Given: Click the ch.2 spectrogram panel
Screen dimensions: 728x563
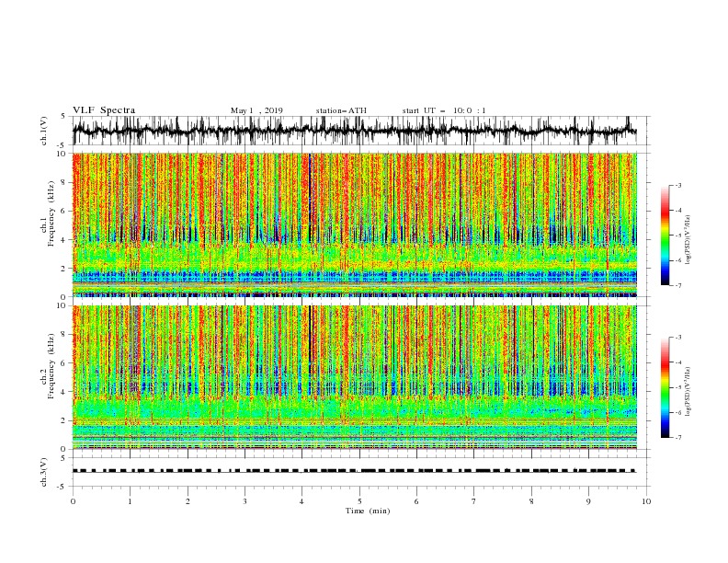Looking at the screenshot, I should coord(355,377).
